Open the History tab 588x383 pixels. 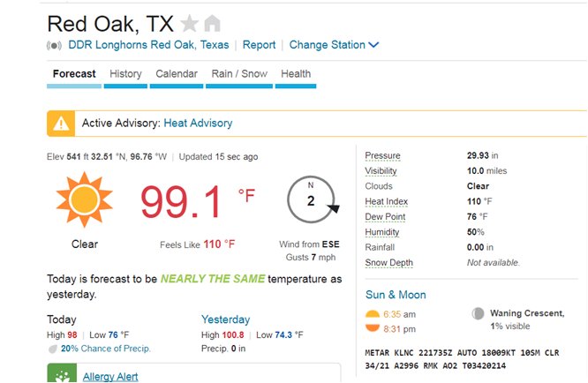coord(125,74)
